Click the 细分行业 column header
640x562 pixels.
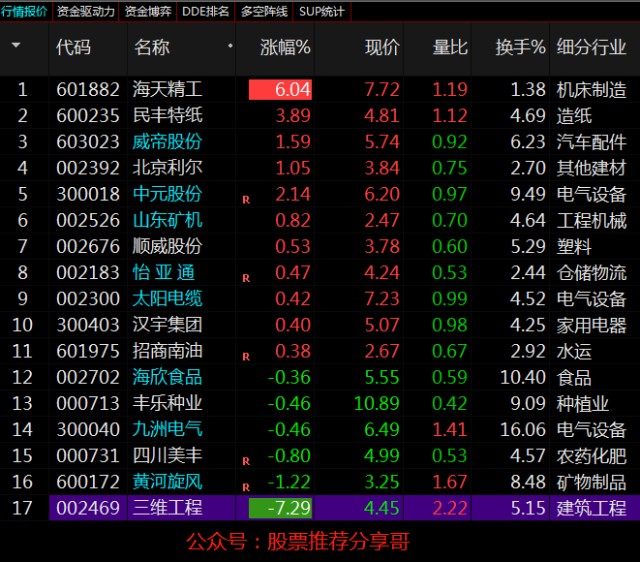tap(592, 47)
